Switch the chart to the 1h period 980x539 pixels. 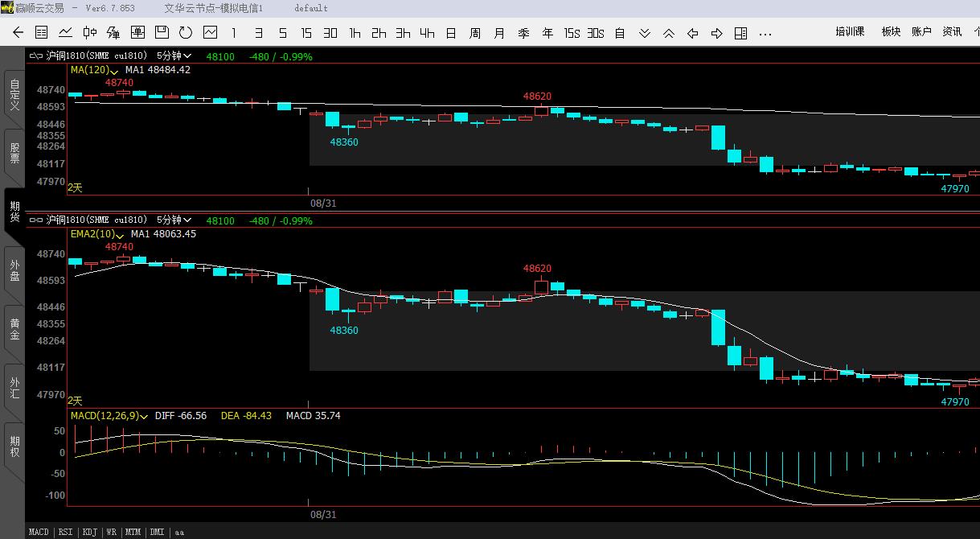point(355,33)
